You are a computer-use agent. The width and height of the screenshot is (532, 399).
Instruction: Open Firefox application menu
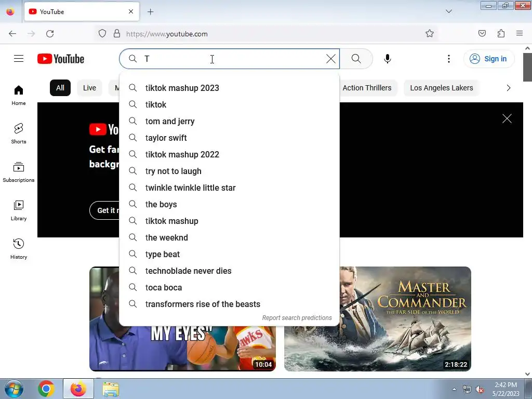click(520, 34)
